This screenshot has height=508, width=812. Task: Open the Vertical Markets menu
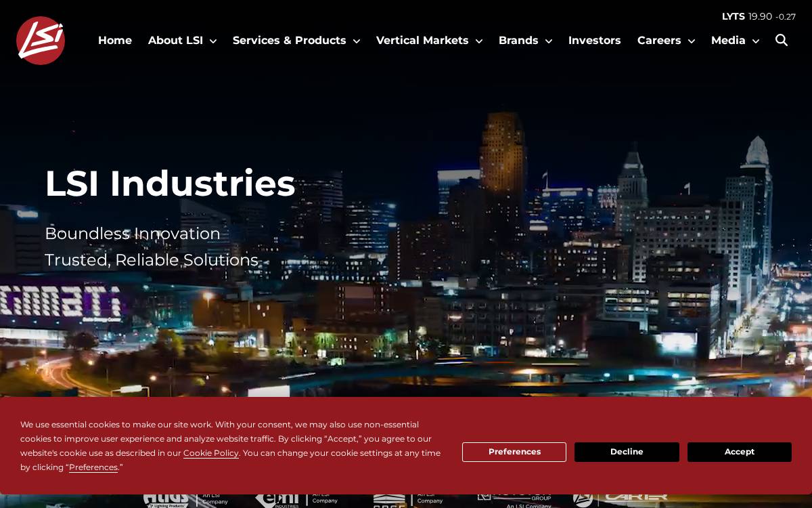pyautogui.click(x=422, y=41)
